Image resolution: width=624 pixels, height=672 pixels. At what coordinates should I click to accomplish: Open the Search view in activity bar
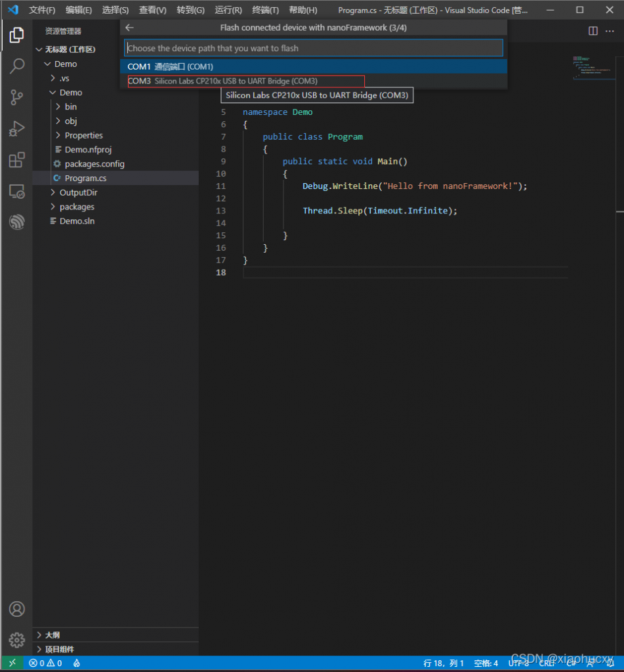(x=16, y=66)
